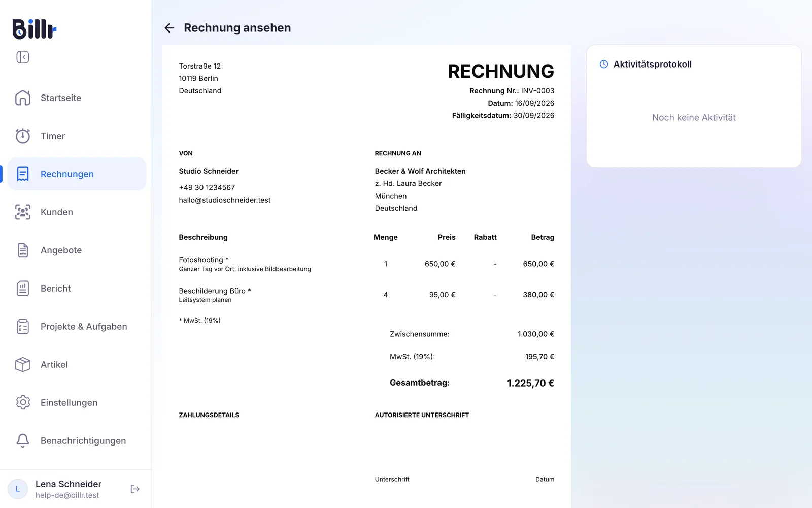Click the Billr logo
Viewport: 812px width, 508px height.
point(34,29)
